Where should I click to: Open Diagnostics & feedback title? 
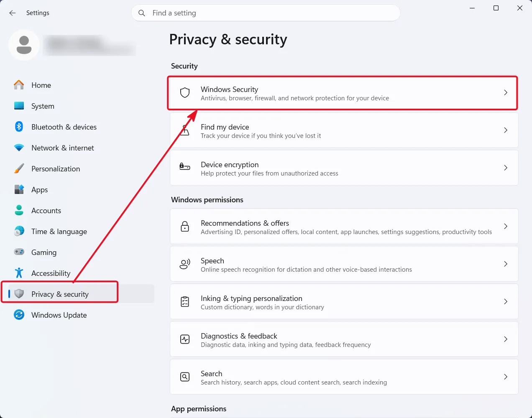(239, 336)
